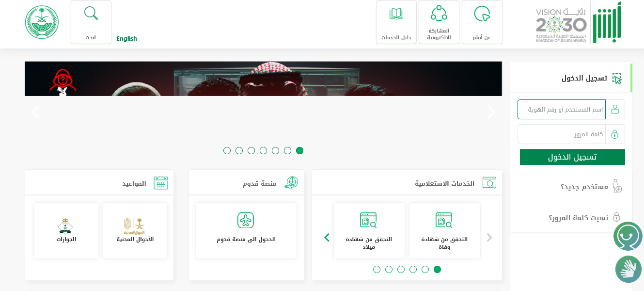Select the leftmost inquiry services pagination dot
This screenshot has width=644, height=291.
tap(377, 269)
